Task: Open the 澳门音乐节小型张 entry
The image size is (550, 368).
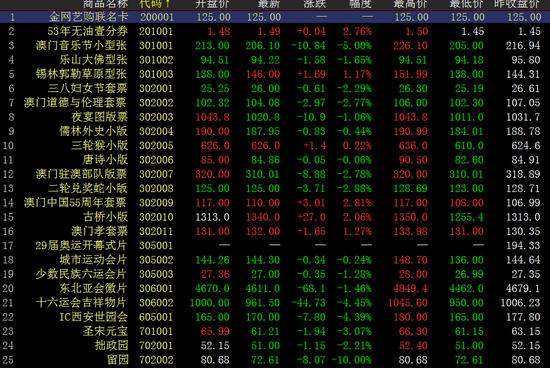Action: pyautogui.click(x=81, y=46)
